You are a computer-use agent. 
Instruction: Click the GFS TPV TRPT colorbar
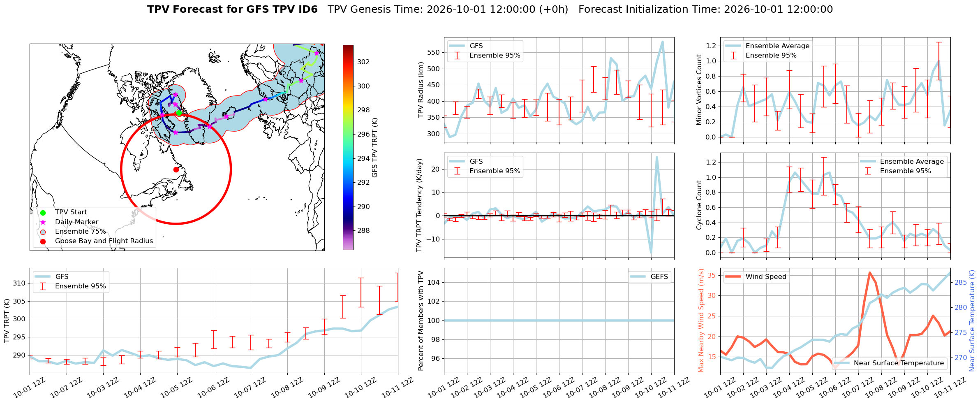(x=348, y=147)
